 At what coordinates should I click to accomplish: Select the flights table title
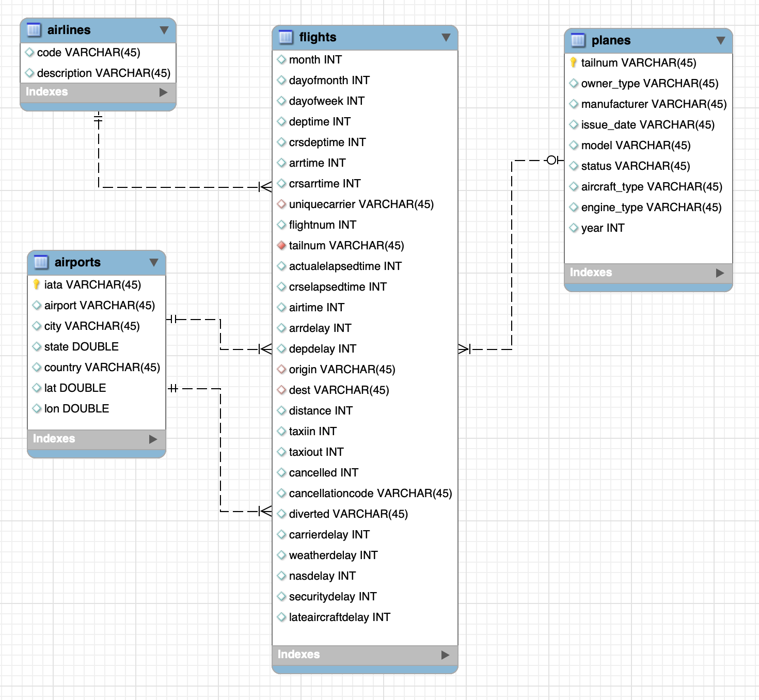[x=318, y=37]
